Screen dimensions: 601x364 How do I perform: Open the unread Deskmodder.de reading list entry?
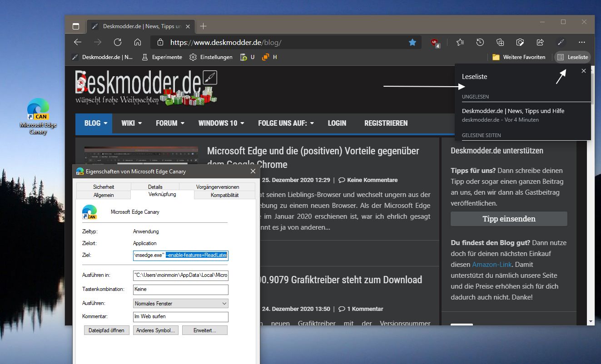[523, 115]
